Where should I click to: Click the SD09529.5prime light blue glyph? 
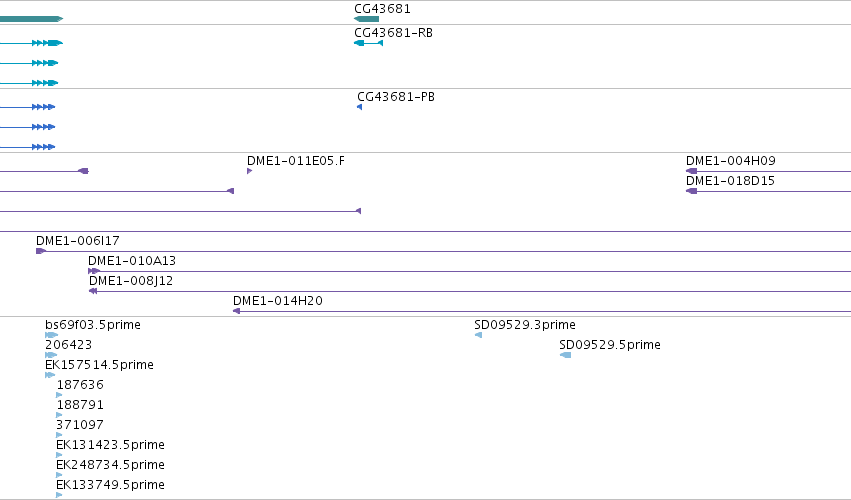(x=565, y=355)
